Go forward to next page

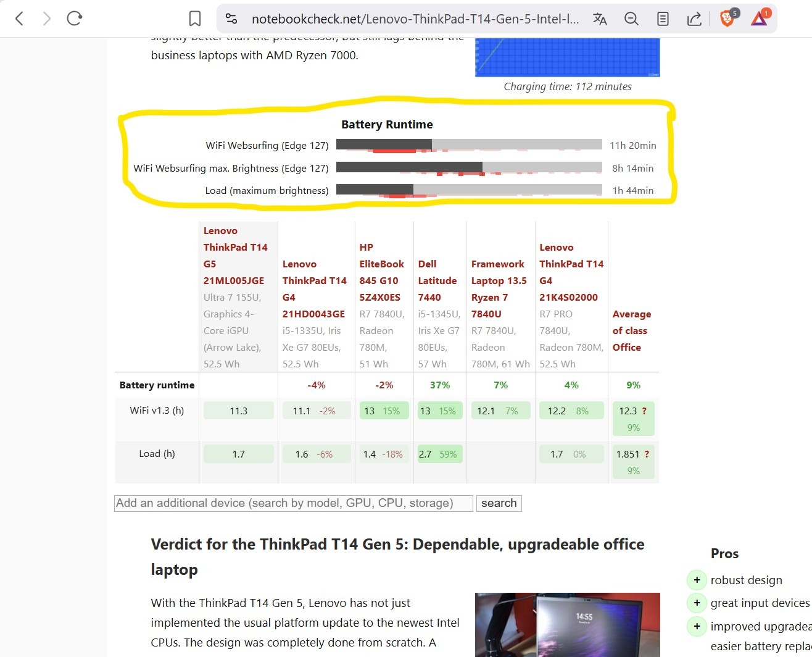pos(47,19)
